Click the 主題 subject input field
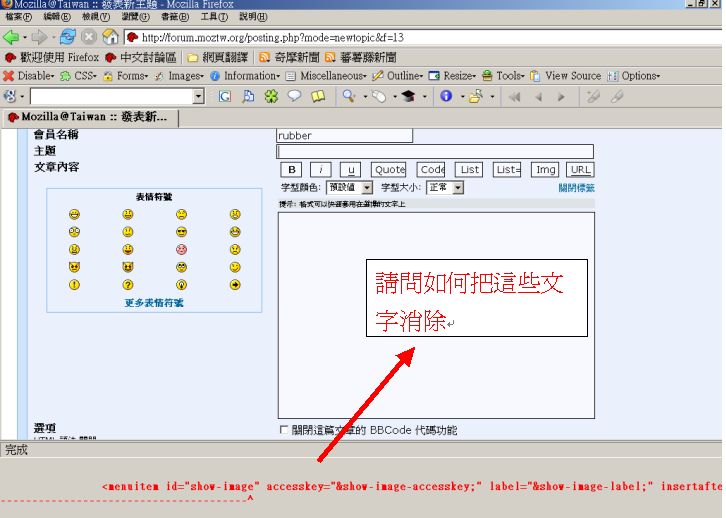The width and height of the screenshot is (726, 518). tap(435, 151)
